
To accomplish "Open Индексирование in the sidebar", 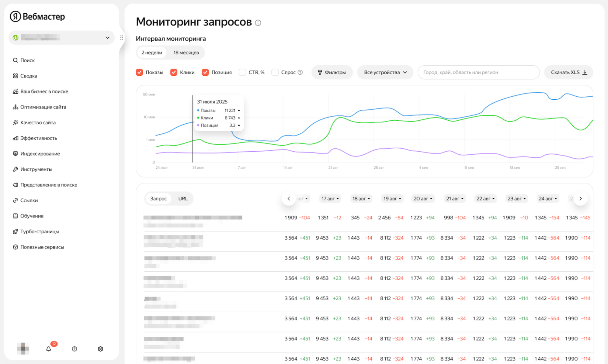I will (x=40, y=153).
